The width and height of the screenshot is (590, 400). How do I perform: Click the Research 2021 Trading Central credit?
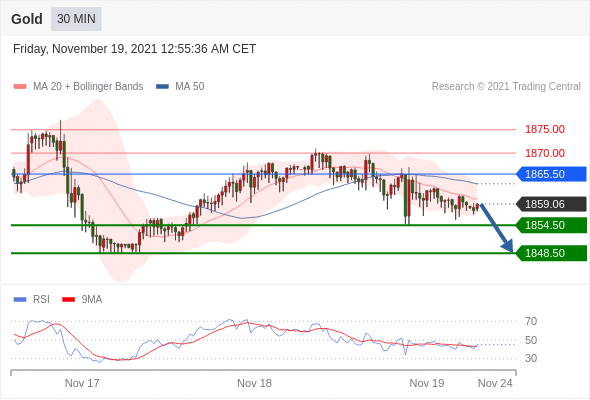pyautogui.click(x=506, y=87)
